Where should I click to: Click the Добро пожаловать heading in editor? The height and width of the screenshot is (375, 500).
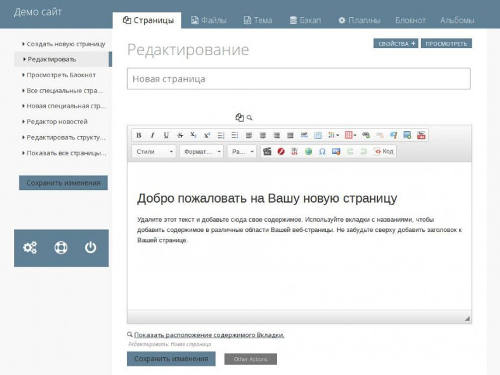pos(267,198)
